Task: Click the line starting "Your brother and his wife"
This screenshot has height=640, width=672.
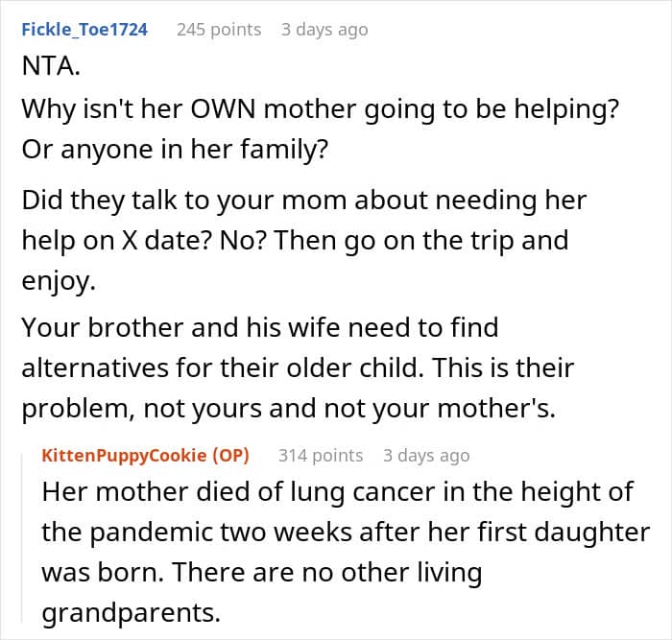Action: 259,327
